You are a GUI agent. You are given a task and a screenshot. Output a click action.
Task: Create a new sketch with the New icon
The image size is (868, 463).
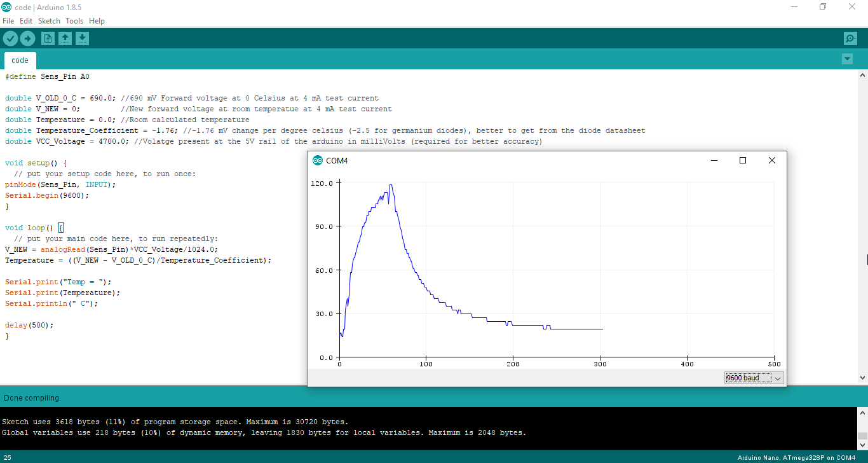tap(48, 39)
